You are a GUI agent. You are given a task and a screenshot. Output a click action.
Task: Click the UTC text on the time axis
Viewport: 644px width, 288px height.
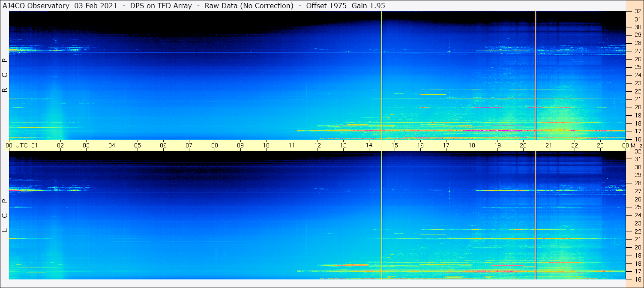point(22,145)
